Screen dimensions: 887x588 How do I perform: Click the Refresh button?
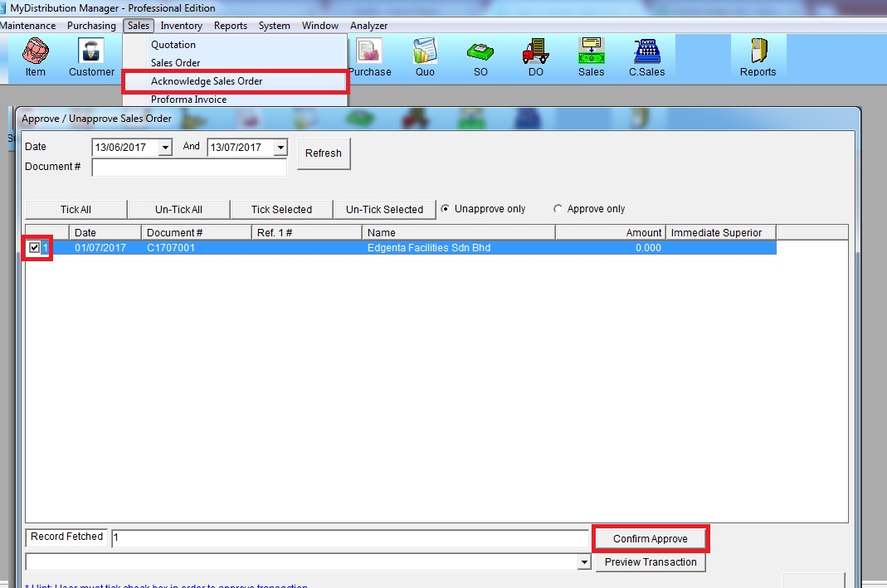[323, 153]
